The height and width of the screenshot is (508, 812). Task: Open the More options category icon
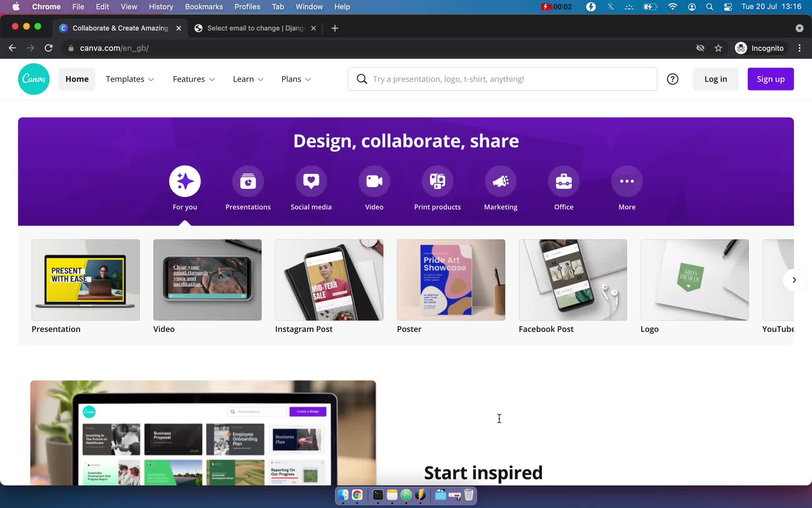627,181
